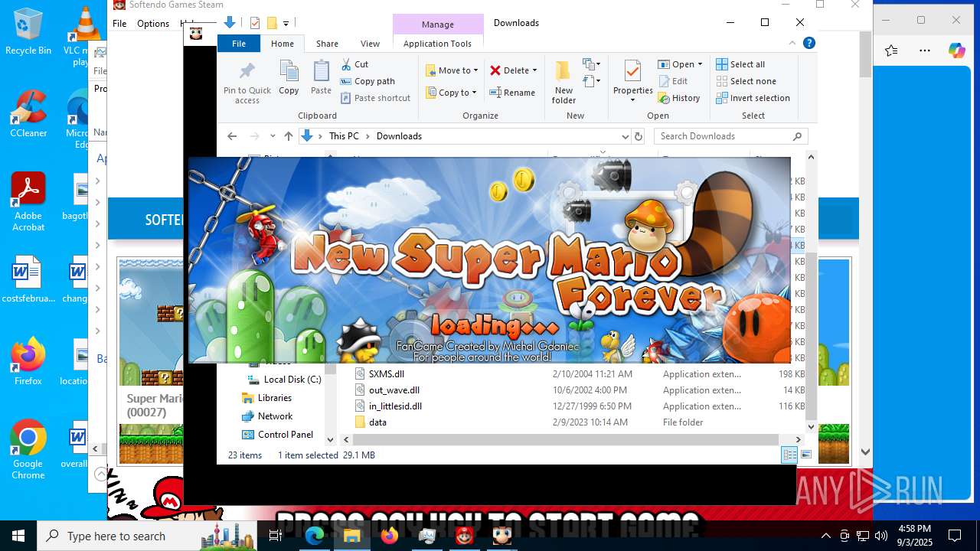
Task: Open CCleaner desktop shortcut
Action: [x=28, y=115]
